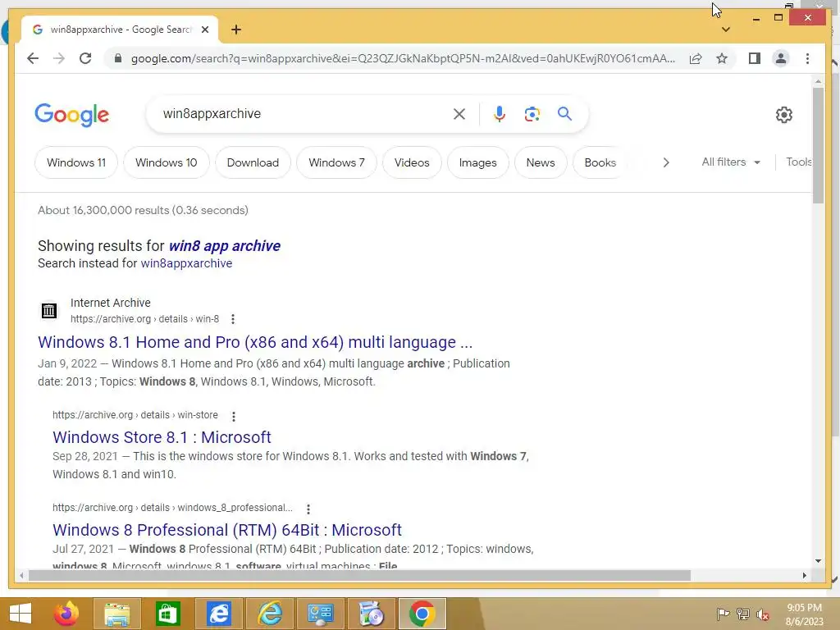
Task: Open the Chrome side panel
Action: (x=755, y=58)
